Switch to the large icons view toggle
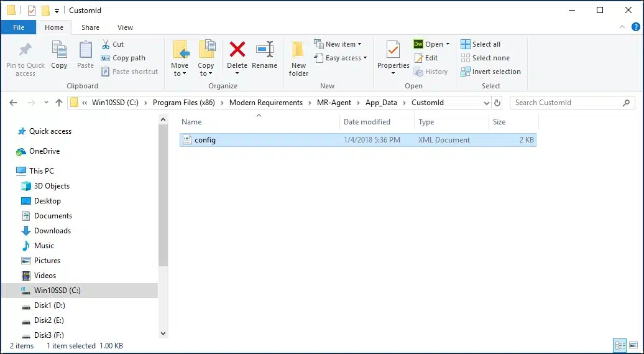The width and height of the screenshot is (644, 354). (633, 345)
